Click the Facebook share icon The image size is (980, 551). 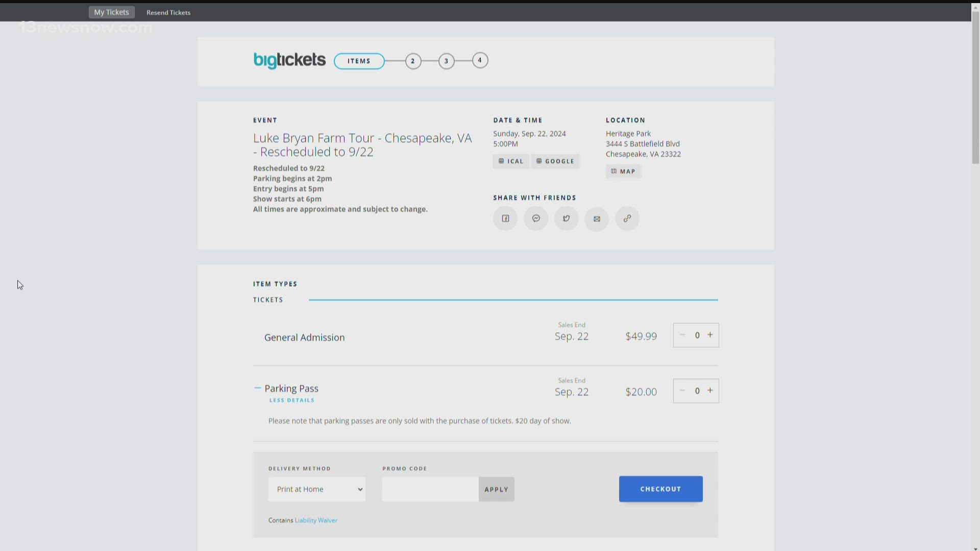(x=505, y=218)
